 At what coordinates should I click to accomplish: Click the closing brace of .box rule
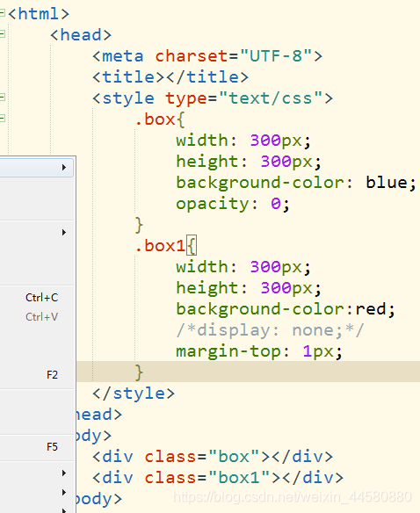click(x=139, y=225)
